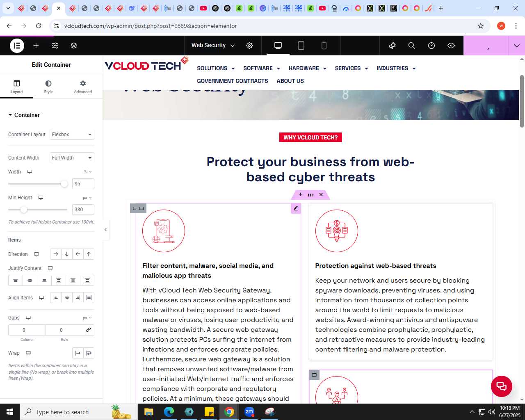Change the Width unit selector
This screenshot has height=420, width=525.
click(88, 172)
